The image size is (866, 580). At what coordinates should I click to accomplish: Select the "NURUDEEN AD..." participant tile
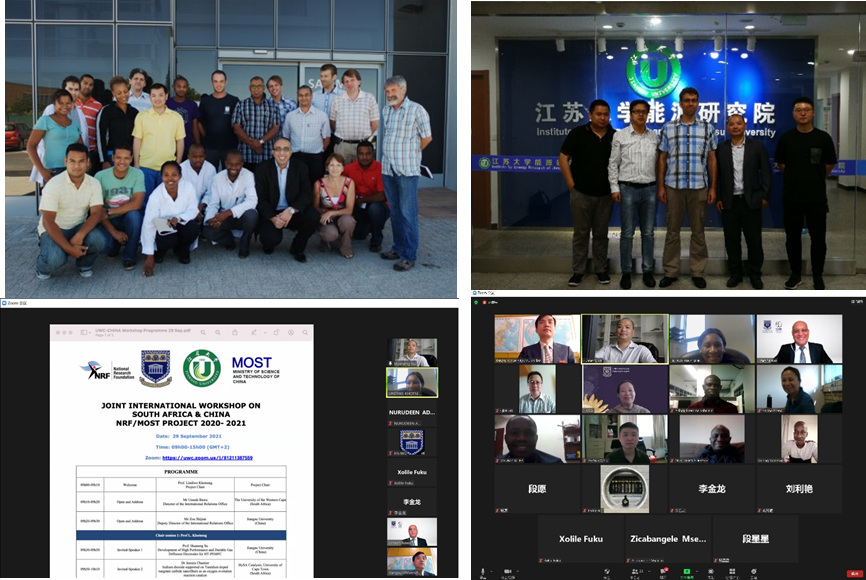point(412,413)
